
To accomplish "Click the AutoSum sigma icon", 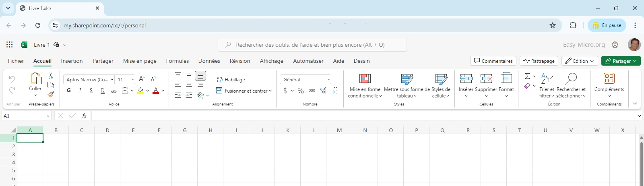I will (x=527, y=76).
